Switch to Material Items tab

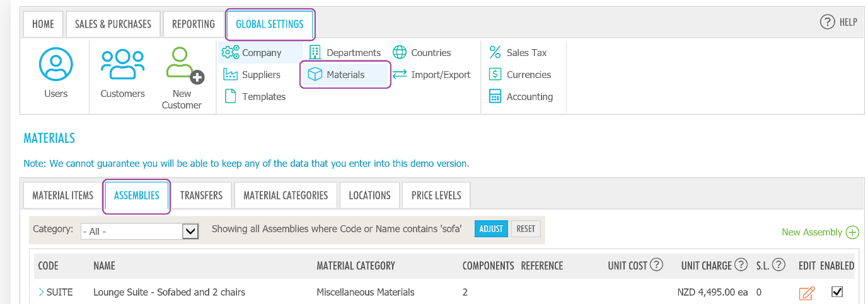click(x=62, y=195)
